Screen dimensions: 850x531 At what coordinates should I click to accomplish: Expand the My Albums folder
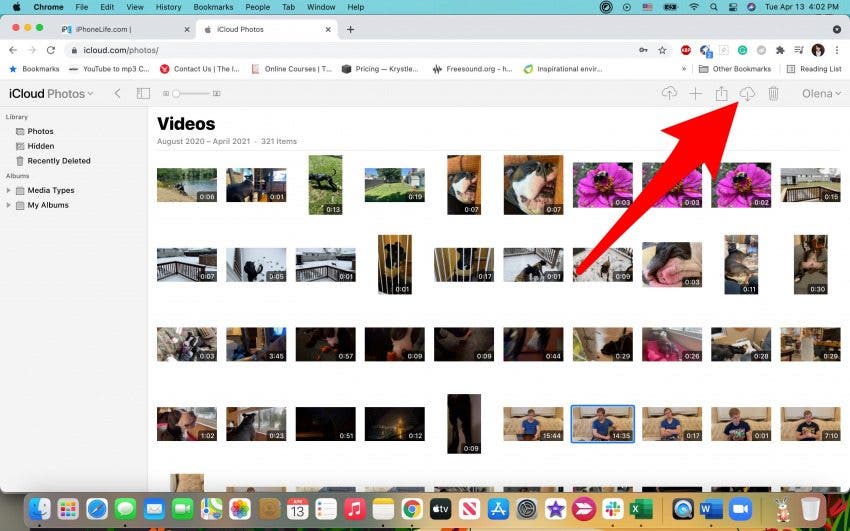pyautogui.click(x=8, y=205)
